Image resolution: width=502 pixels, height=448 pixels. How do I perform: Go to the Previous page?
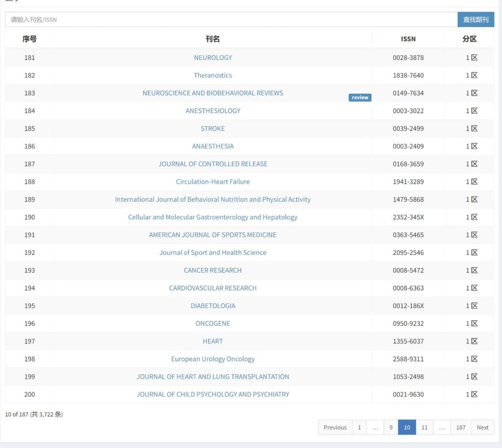tap(335, 428)
